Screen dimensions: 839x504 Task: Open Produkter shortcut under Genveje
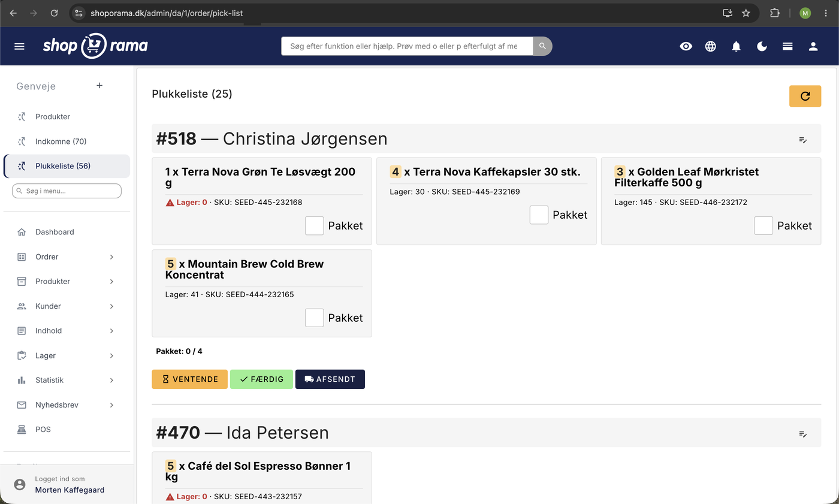click(67, 117)
